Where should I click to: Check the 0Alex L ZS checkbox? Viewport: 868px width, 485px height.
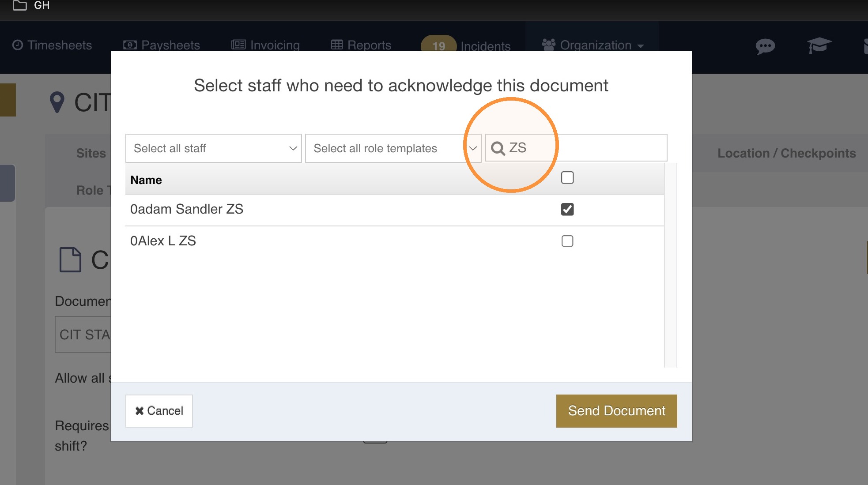pyautogui.click(x=567, y=241)
